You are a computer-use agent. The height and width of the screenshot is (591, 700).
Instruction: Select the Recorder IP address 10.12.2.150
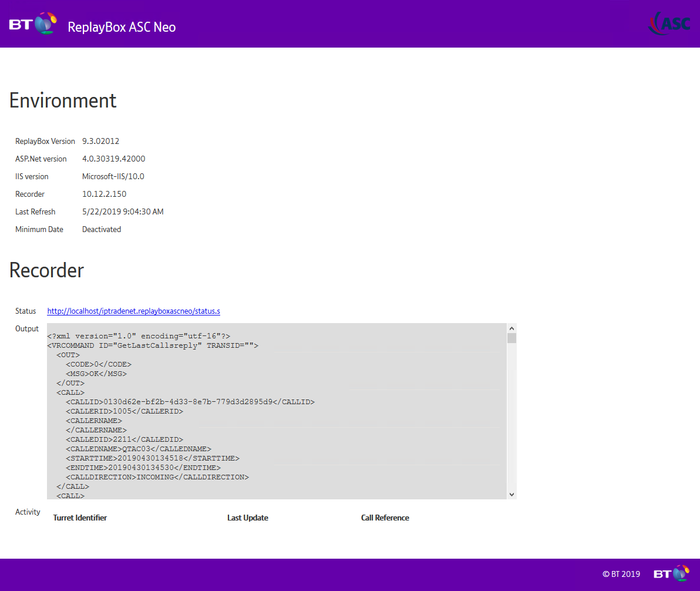pos(104,194)
